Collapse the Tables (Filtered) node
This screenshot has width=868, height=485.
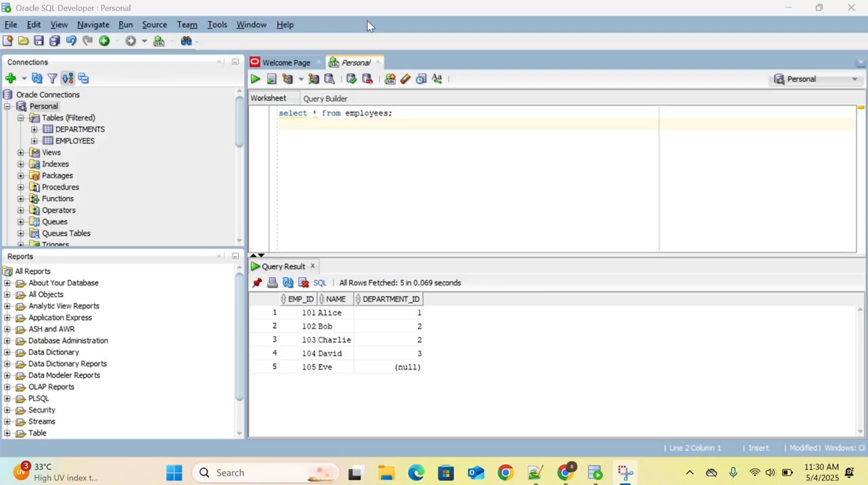click(x=20, y=118)
